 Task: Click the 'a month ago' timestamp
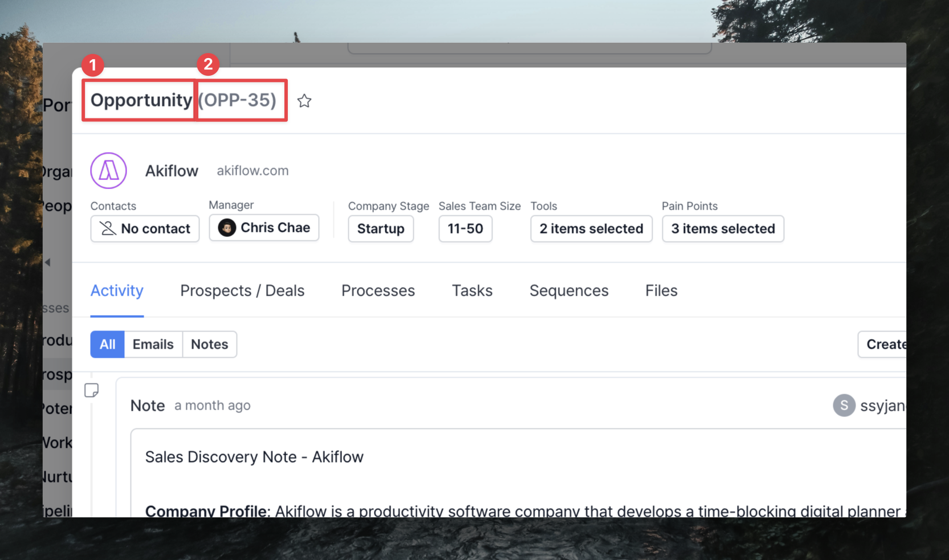(212, 406)
